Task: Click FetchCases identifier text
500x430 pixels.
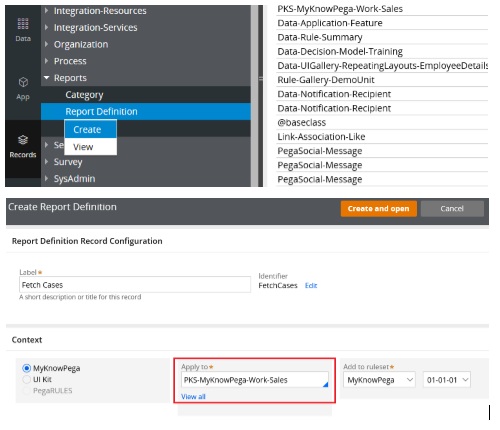Action: point(278,285)
